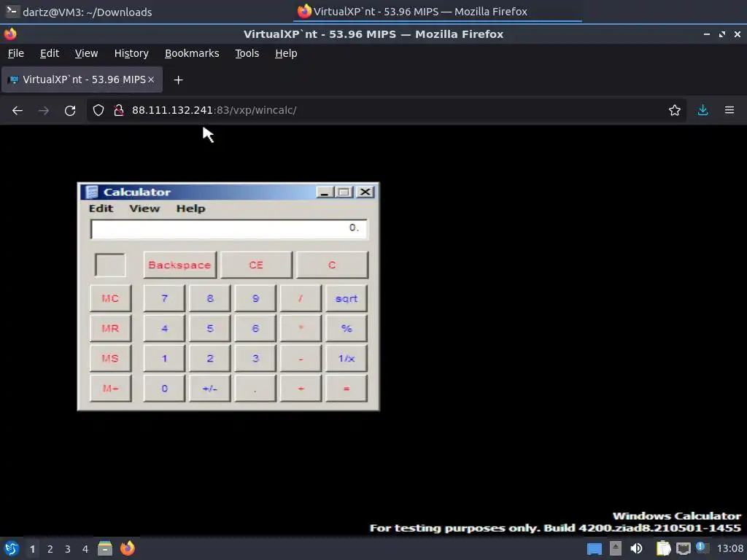Open Firefox Bookmarks menu
Screen dimensions: 747x560
pyautogui.click(x=192, y=53)
